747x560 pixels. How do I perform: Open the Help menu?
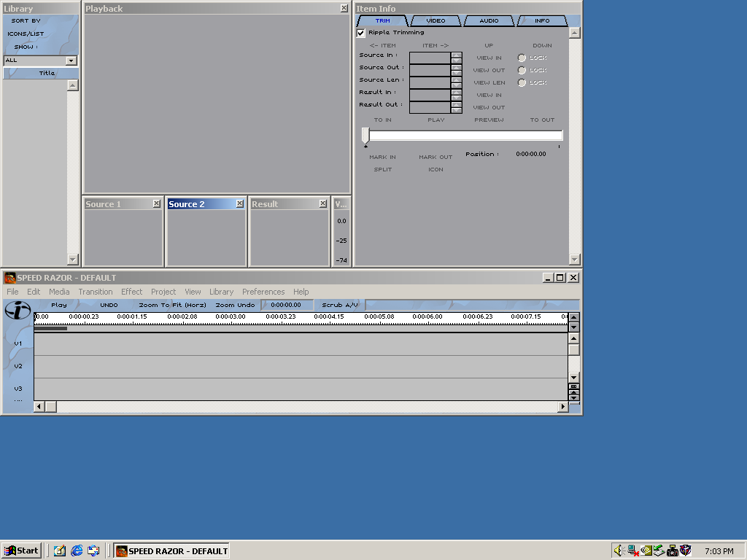point(301,292)
